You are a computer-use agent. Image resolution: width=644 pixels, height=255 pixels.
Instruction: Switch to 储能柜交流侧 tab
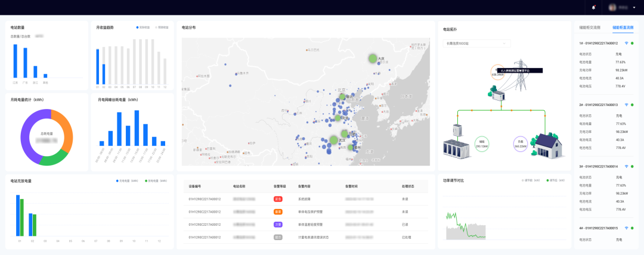589,27
